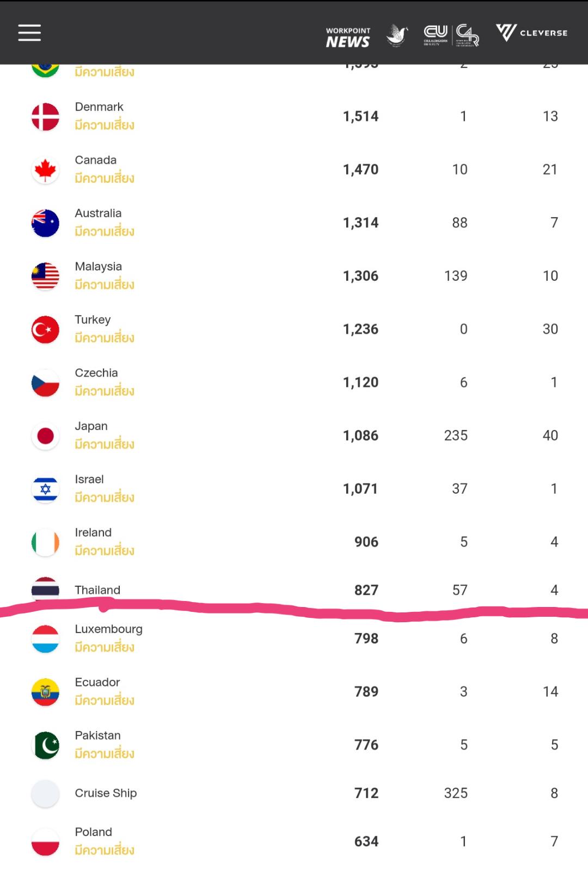Click the Denmark flag icon
The height and width of the screenshot is (871, 588).
click(x=45, y=116)
